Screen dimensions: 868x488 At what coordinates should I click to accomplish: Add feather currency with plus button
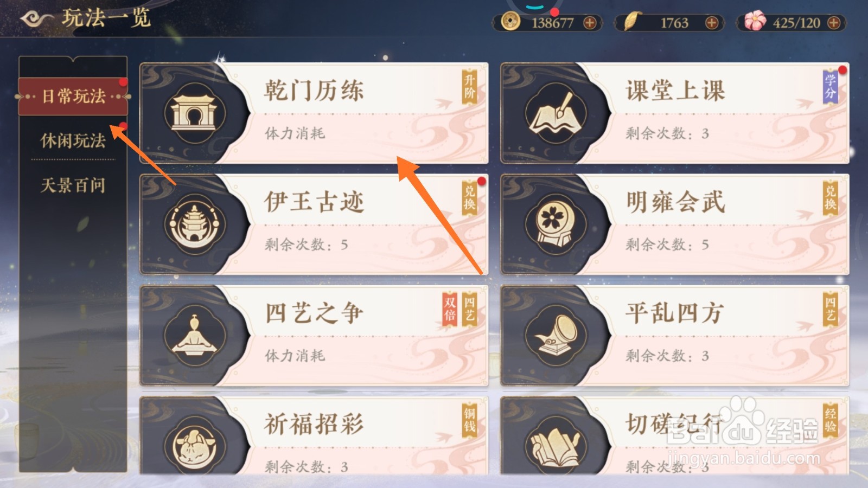[712, 23]
